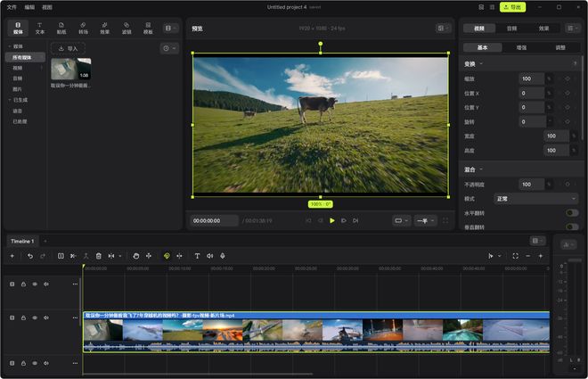Open the 转场 transitions panel
The height and width of the screenshot is (379, 588).
(x=83, y=29)
